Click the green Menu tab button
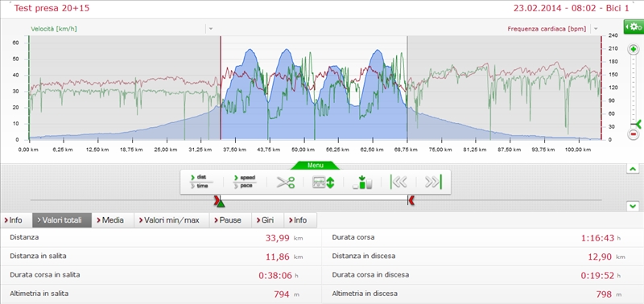The image size is (644, 304). pos(315,166)
